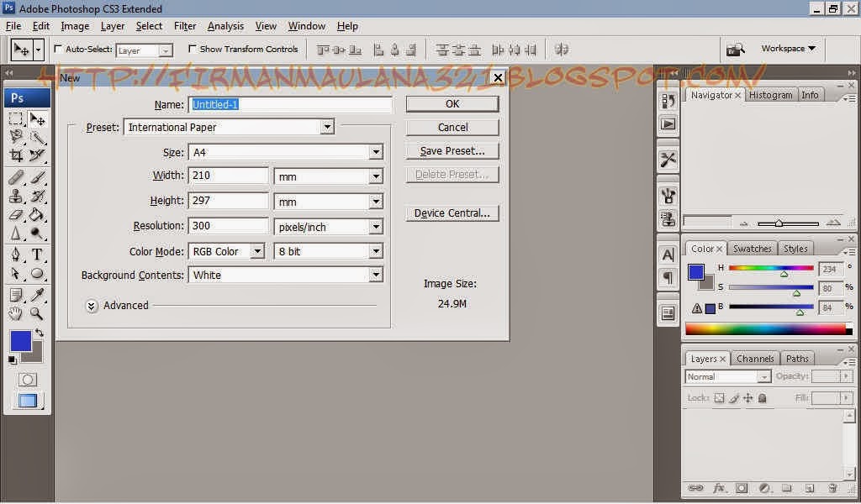Select the Eraser tool
Screen dimensions: 861x504
pos(16,214)
